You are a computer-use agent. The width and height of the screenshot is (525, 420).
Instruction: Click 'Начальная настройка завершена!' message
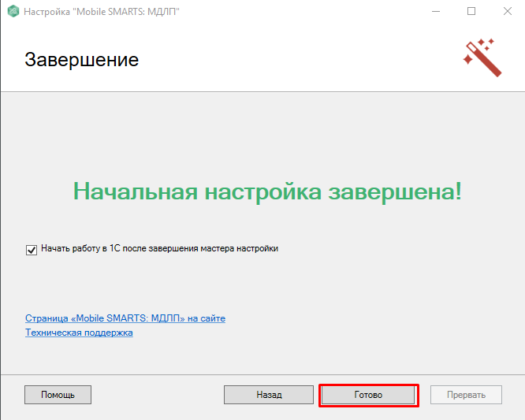267,191
